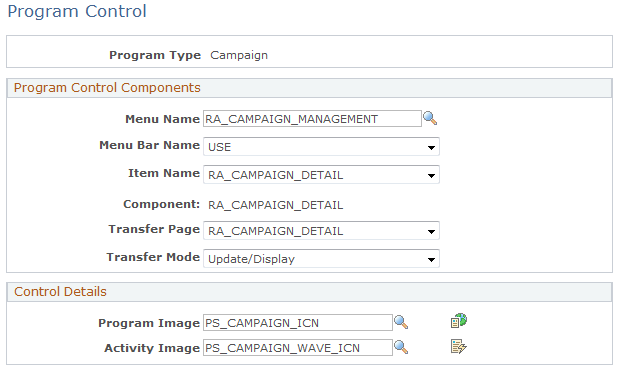The image size is (619, 371).
Task: Focus the Program Image input field
Action: (x=298, y=323)
